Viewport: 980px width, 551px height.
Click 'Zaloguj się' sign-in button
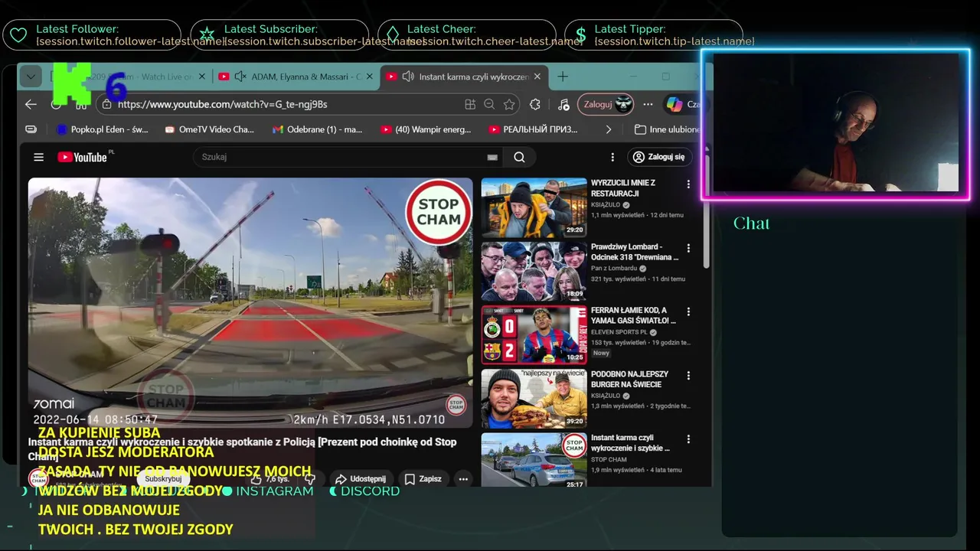click(659, 157)
